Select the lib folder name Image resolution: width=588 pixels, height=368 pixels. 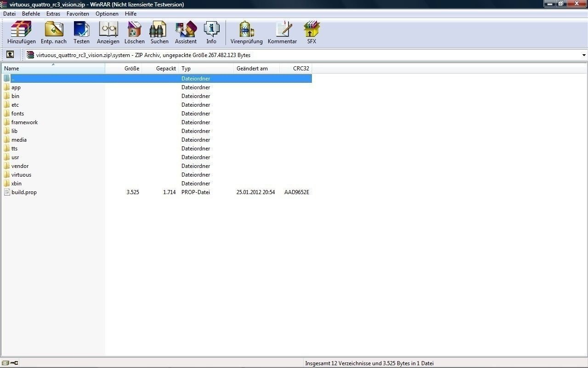pyautogui.click(x=14, y=131)
